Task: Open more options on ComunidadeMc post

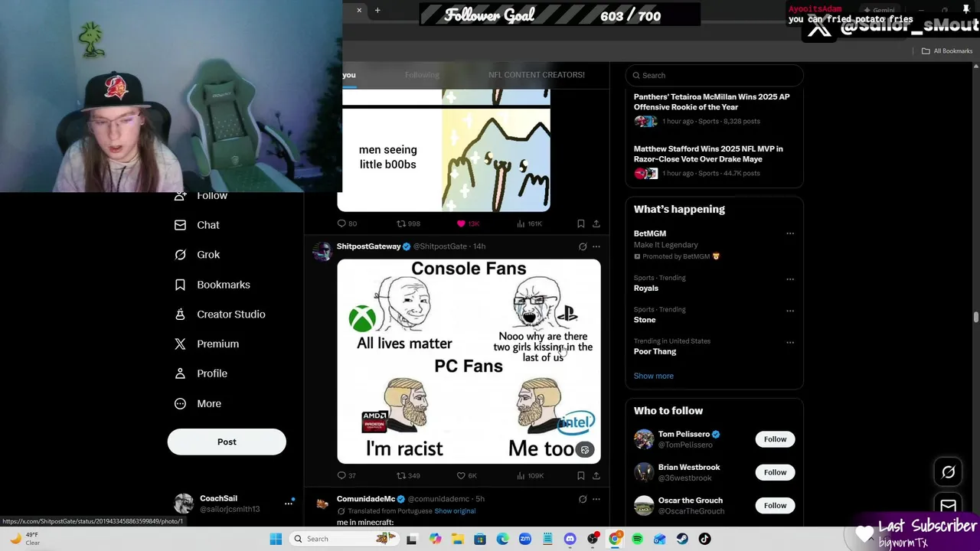Action: (x=596, y=499)
